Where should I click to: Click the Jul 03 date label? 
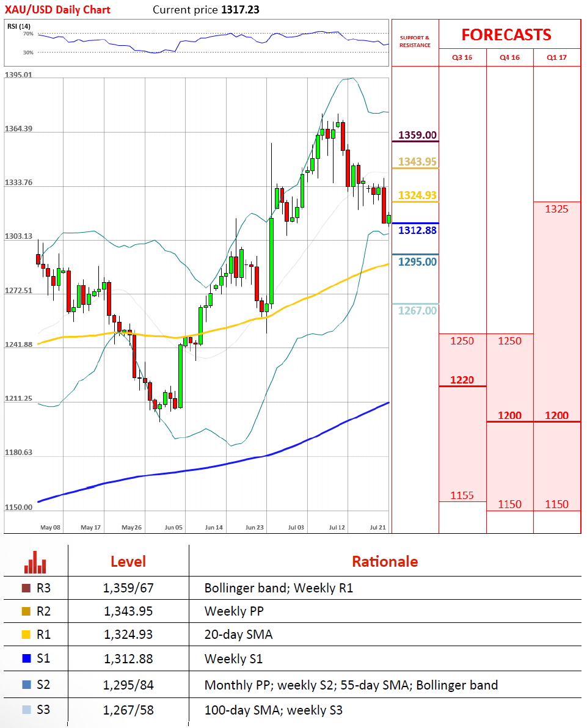pyautogui.click(x=296, y=528)
